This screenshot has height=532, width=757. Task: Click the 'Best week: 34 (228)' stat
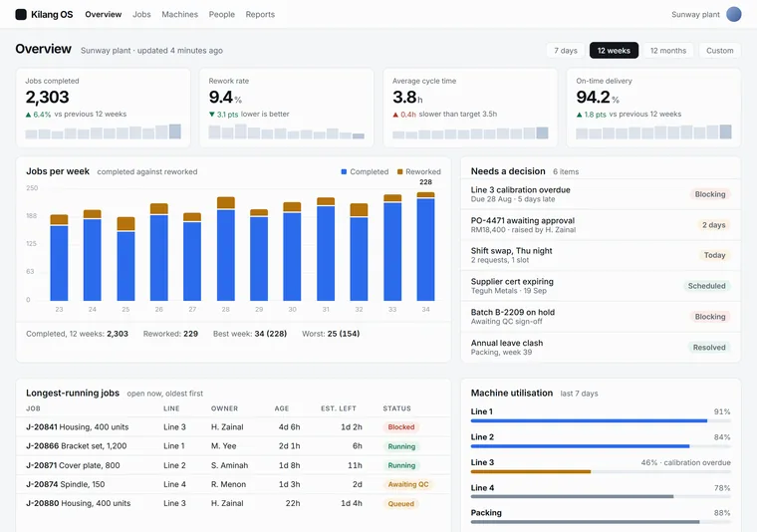[250, 334]
